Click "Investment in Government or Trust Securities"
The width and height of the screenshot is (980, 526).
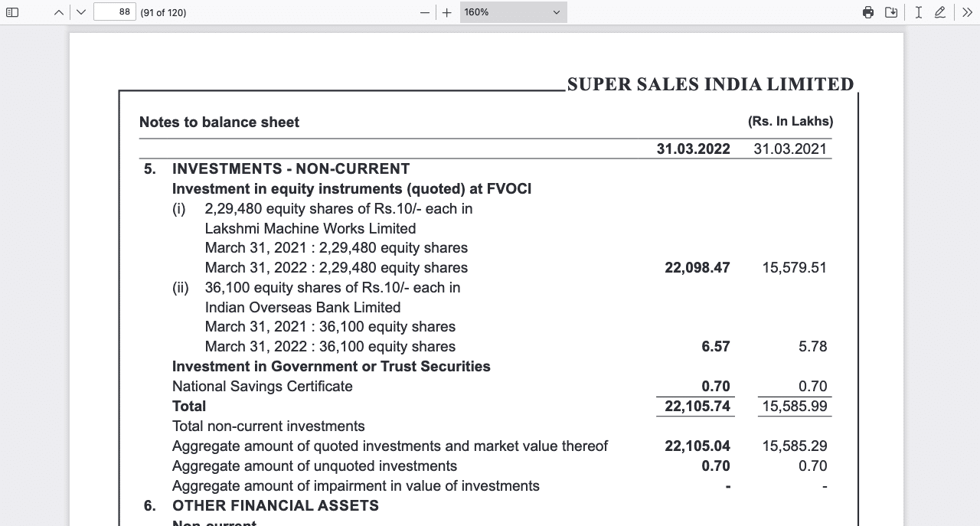tap(331, 367)
